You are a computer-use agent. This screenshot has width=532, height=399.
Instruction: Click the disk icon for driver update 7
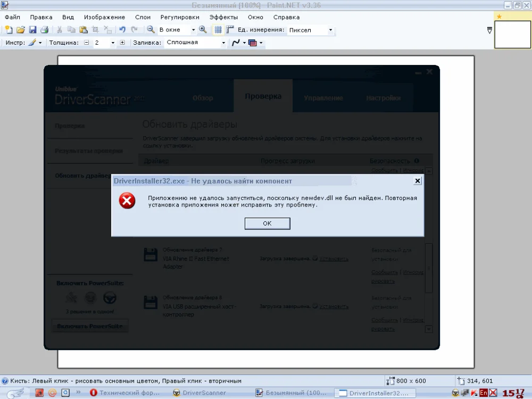pyautogui.click(x=151, y=254)
